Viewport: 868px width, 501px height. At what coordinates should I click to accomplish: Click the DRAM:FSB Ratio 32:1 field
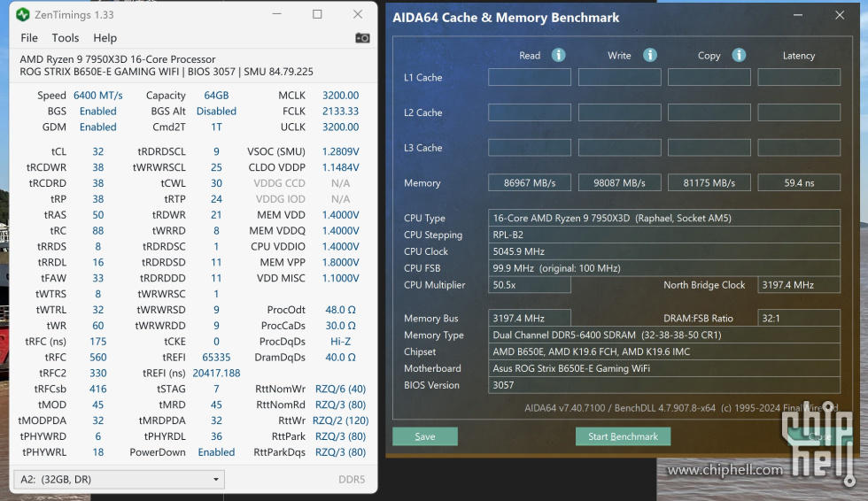click(799, 318)
